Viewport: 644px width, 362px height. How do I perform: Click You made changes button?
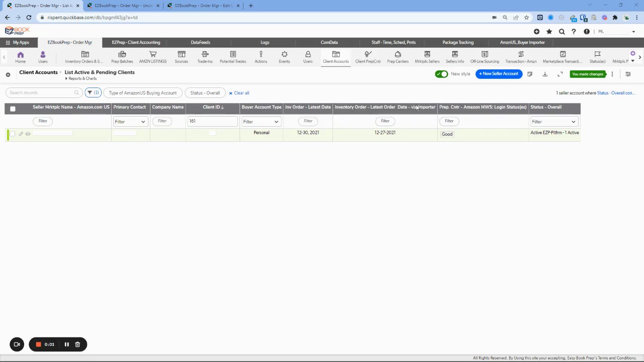point(587,74)
